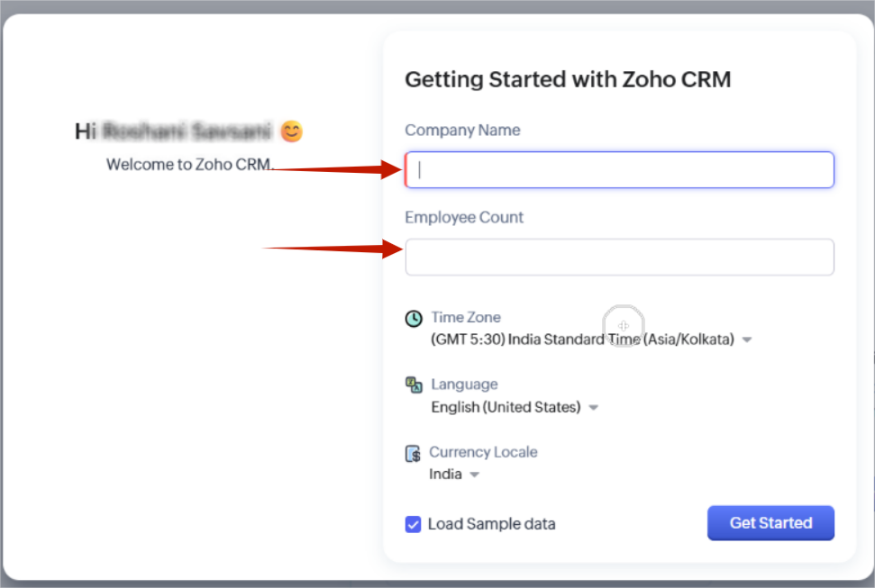Expand the Time Zone dropdown arrow
This screenshot has width=875, height=588.
tap(747, 340)
